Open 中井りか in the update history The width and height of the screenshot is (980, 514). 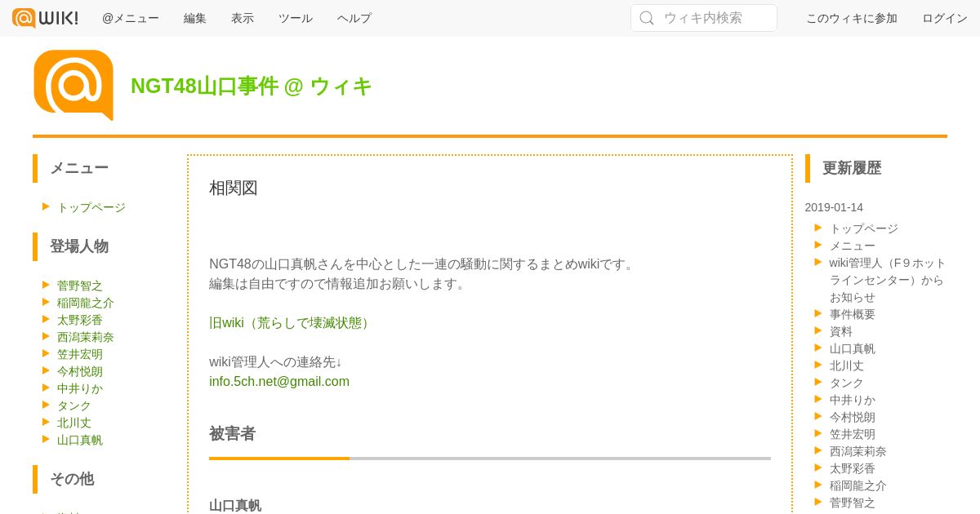point(853,400)
